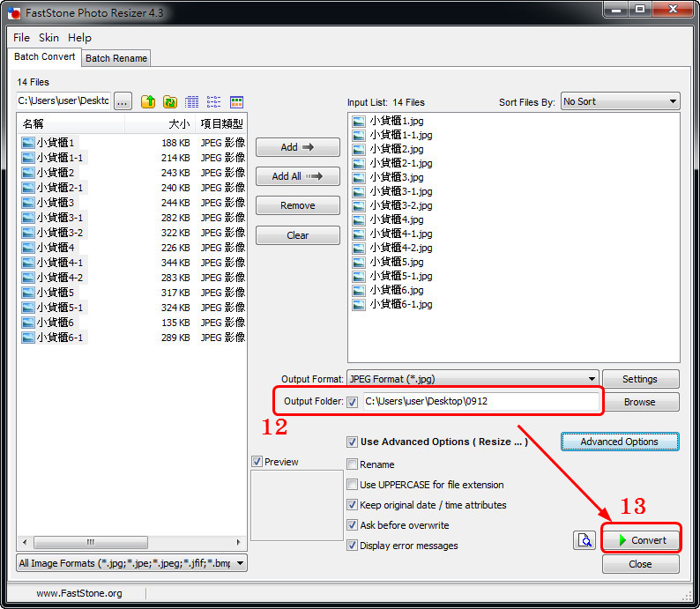
Task: Enable the Rename checkbox
Action: point(352,464)
